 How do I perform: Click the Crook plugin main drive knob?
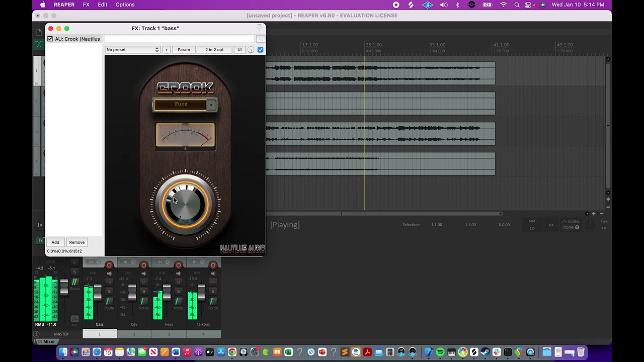tap(185, 204)
